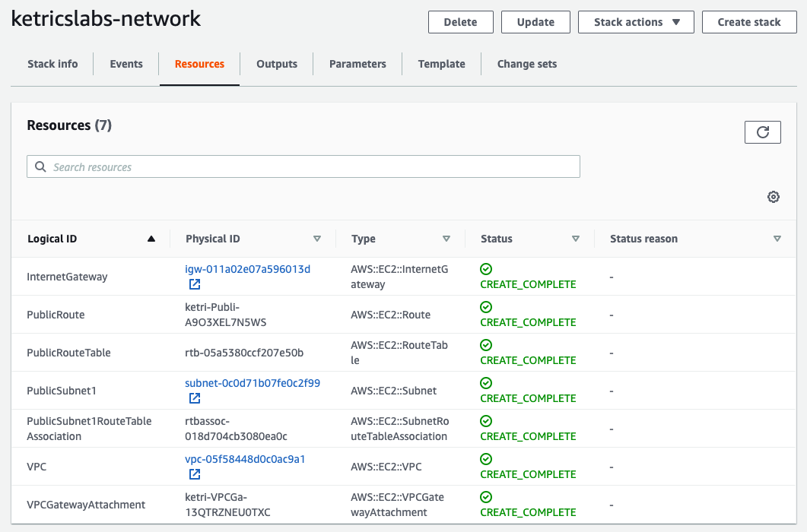Viewport: 807px width, 532px height.
Task: Click the Create stack button
Action: pos(749,22)
